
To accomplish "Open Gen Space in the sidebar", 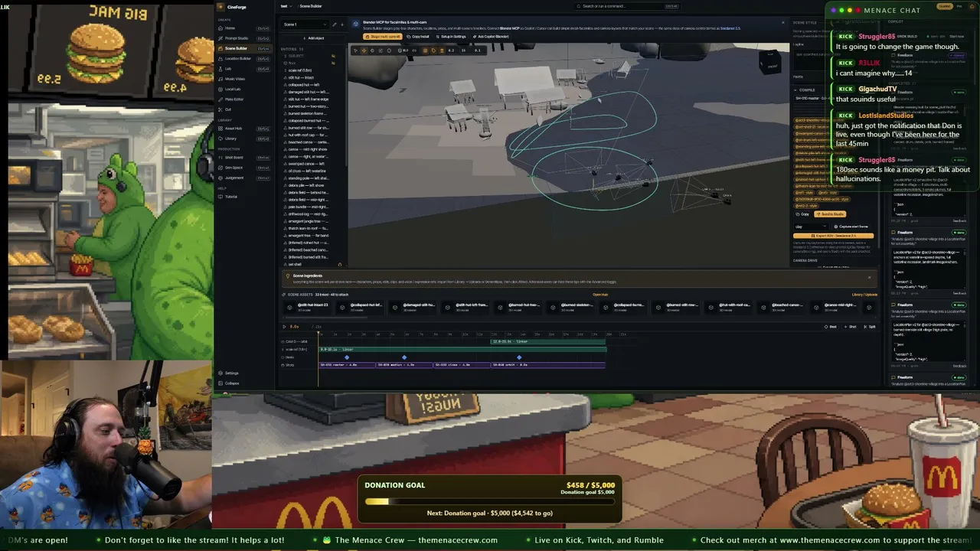I will [x=243, y=168].
